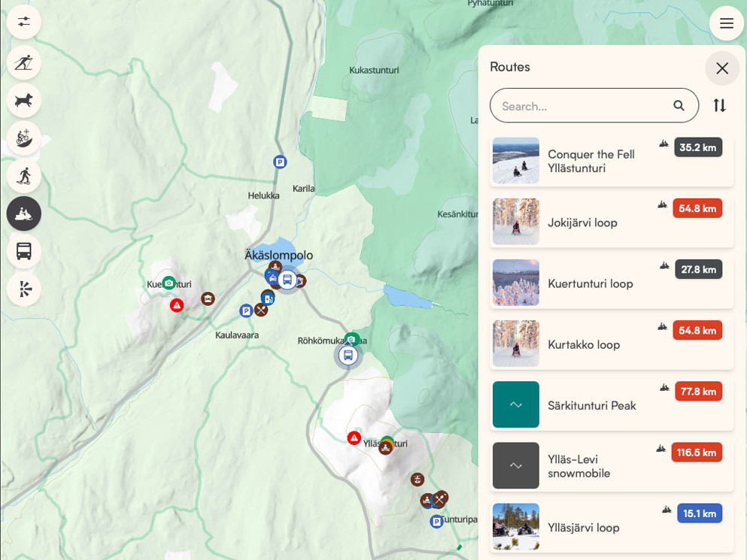
Task: Open the hamburger main menu
Action: (x=727, y=23)
